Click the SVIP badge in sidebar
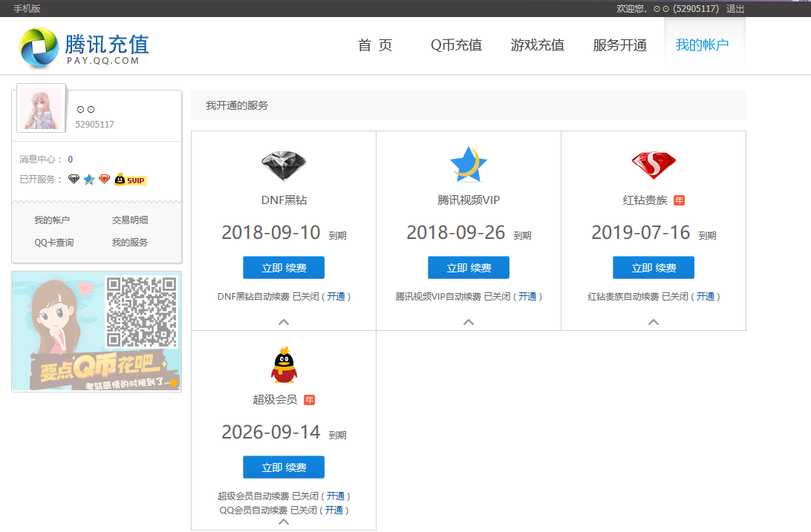Screen dimensions: 811x532 131,180
